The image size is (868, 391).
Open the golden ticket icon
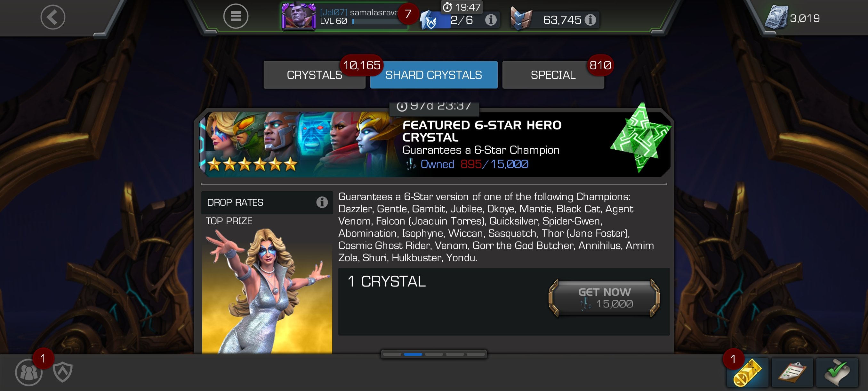[x=747, y=372]
